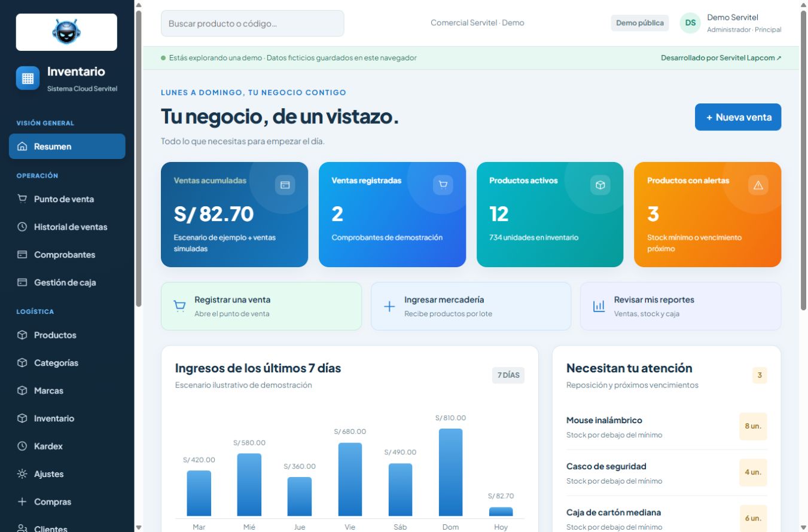Open Ingresar mercadería shortcut card
The width and height of the screenshot is (808, 532).
(471, 306)
